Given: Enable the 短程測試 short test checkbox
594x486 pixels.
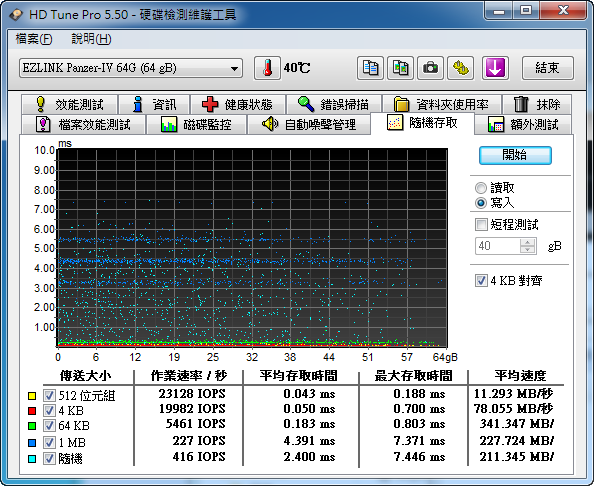Looking at the screenshot, I should pos(481,224).
